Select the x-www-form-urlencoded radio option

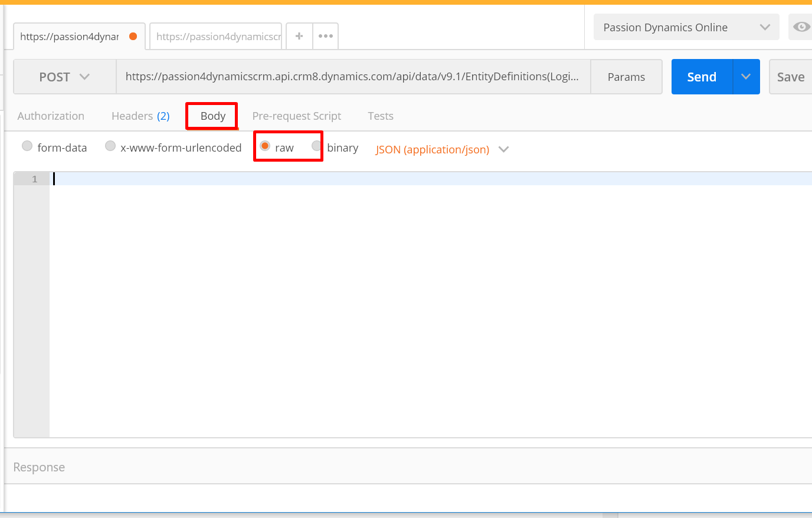(110, 146)
